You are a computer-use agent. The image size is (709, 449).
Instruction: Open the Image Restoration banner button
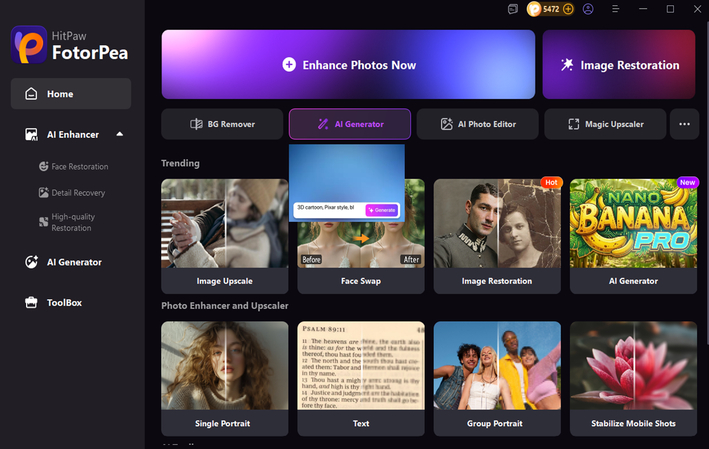pos(619,65)
